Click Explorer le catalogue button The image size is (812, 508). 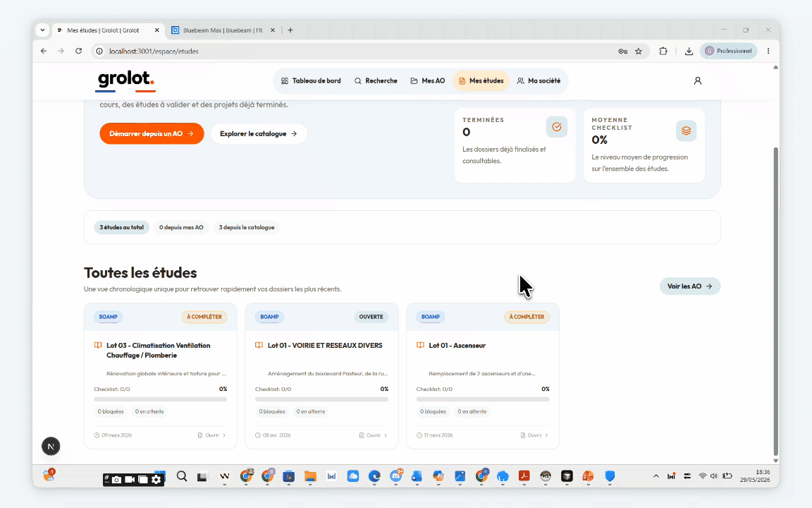pos(259,134)
